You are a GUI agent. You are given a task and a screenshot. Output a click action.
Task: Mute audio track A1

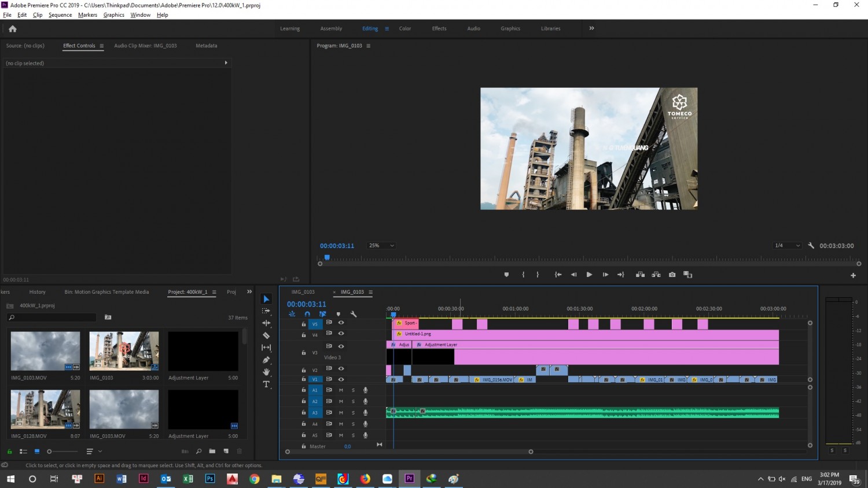[341, 390]
